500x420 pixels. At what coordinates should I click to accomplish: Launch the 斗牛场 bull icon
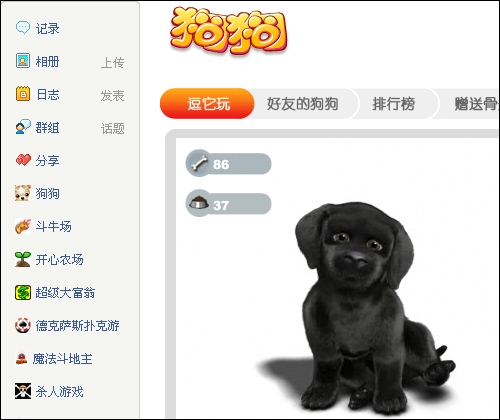[x=23, y=226]
